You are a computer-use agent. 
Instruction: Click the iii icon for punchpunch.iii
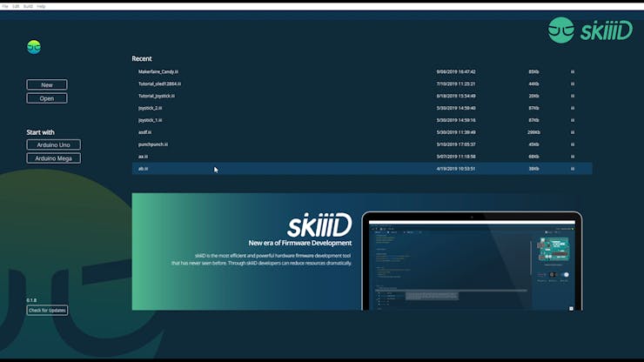pyautogui.click(x=572, y=144)
